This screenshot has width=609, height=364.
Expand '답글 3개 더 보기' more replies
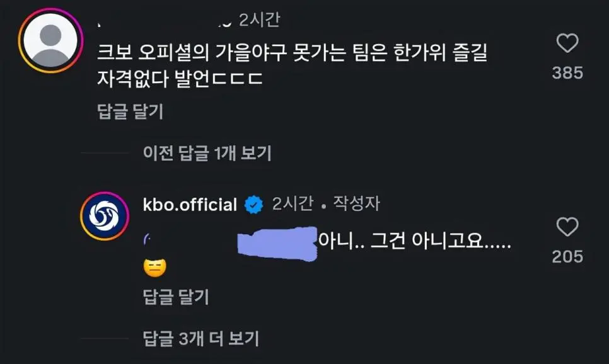click(x=201, y=338)
